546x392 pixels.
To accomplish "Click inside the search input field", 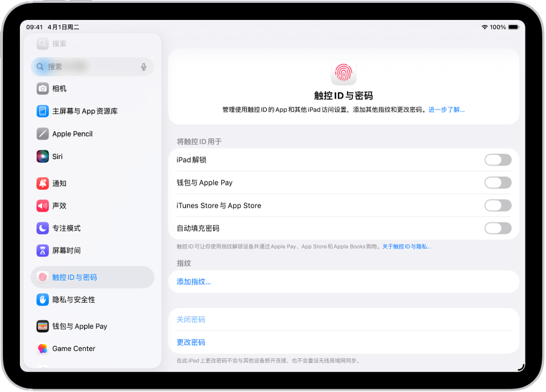I will tap(91, 67).
